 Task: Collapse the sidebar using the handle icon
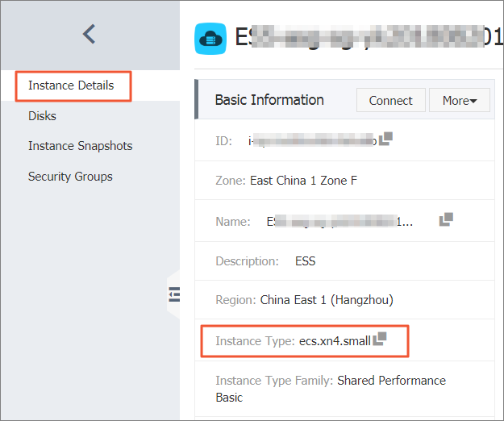click(173, 294)
